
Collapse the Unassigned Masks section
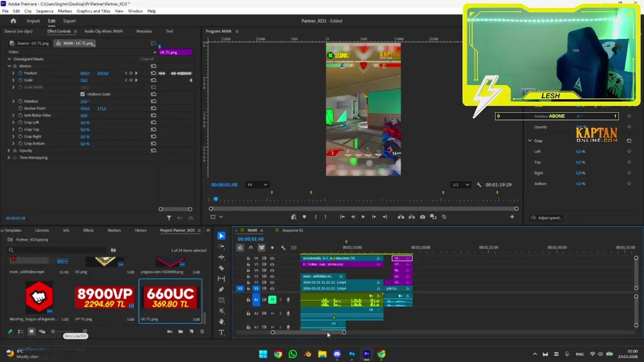coord(9,59)
